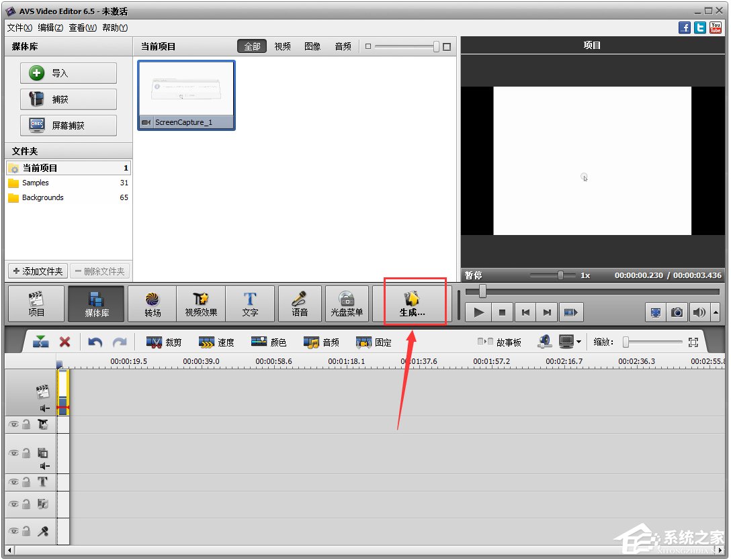Delete the selected timeline item
Image resolution: width=731 pixels, height=560 pixels.
click(64, 342)
